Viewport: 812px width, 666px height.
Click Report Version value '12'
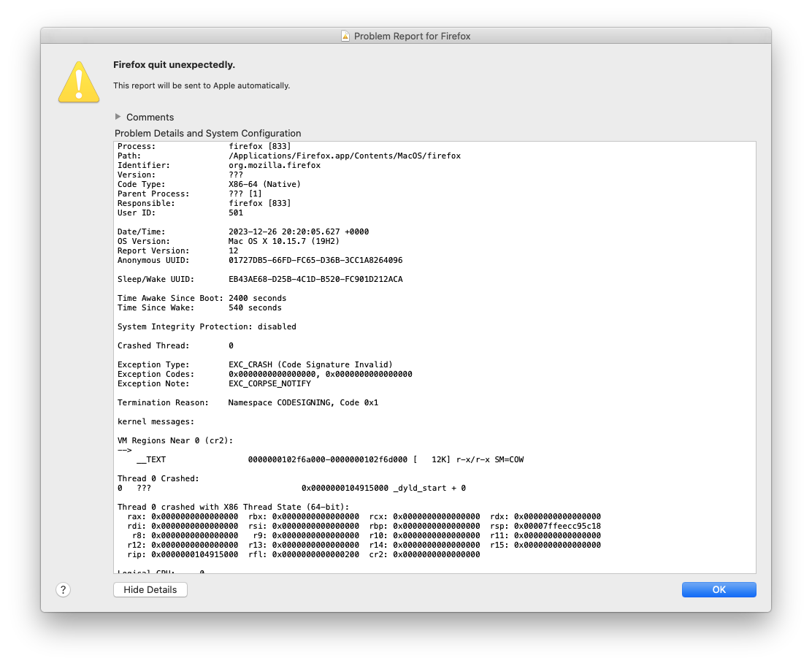click(x=234, y=250)
